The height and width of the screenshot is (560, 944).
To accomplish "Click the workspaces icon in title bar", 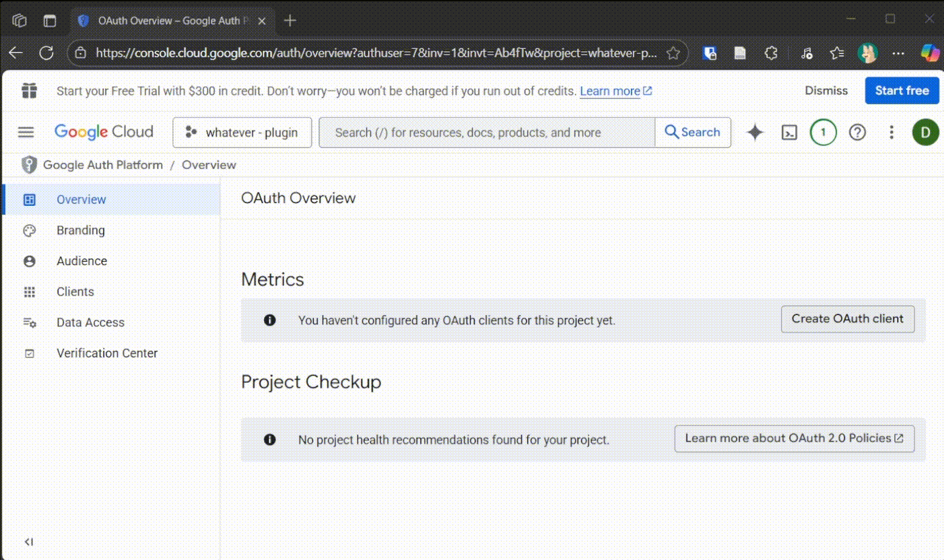I will tap(20, 21).
